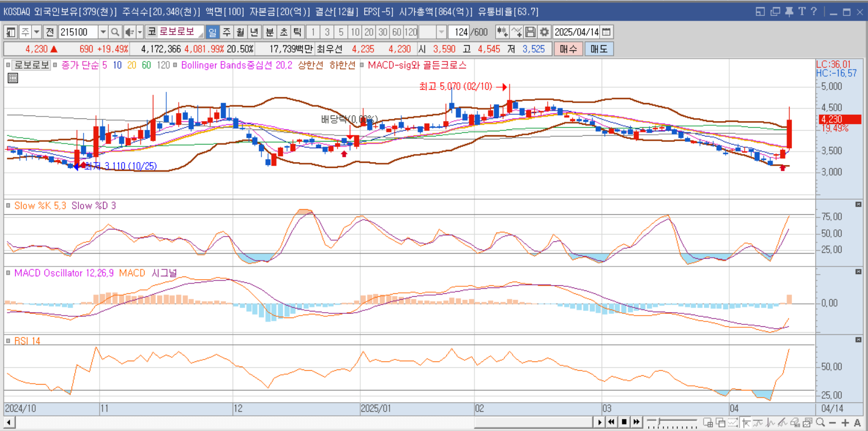Viewport: 868px width, 431px height.
Task: Select the 10 interval button
Action: (x=354, y=32)
